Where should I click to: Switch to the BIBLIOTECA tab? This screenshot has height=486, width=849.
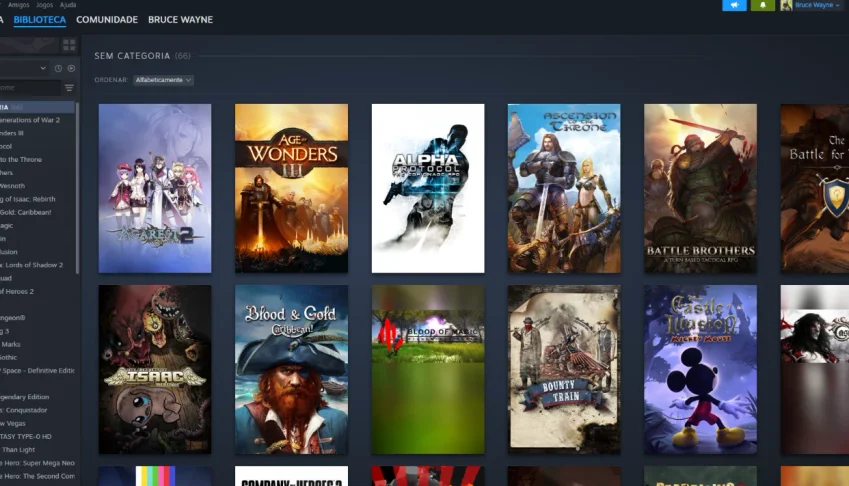[x=40, y=20]
